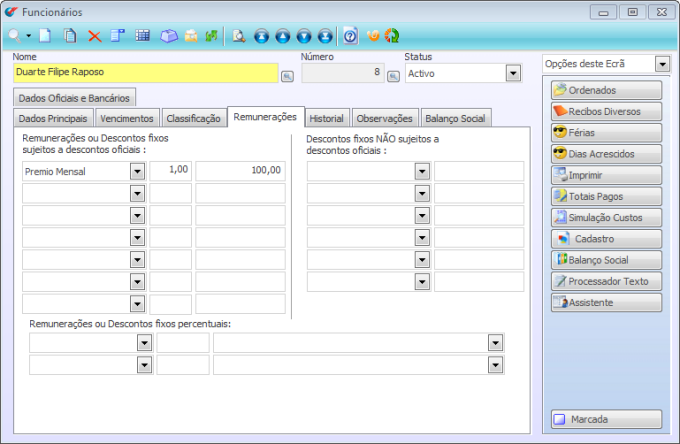Toggle the Marcada checkbox button
The width and height of the screenshot is (680, 444).
(x=607, y=419)
